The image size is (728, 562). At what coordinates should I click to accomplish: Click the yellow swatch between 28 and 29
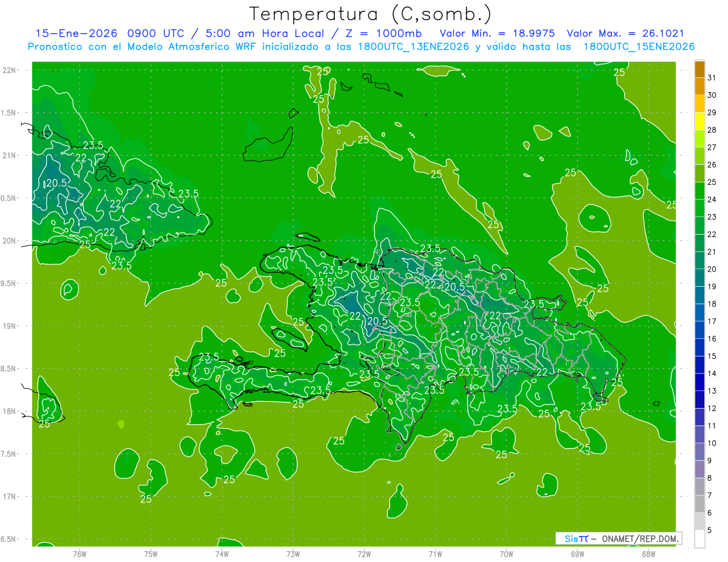pos(699,121)
